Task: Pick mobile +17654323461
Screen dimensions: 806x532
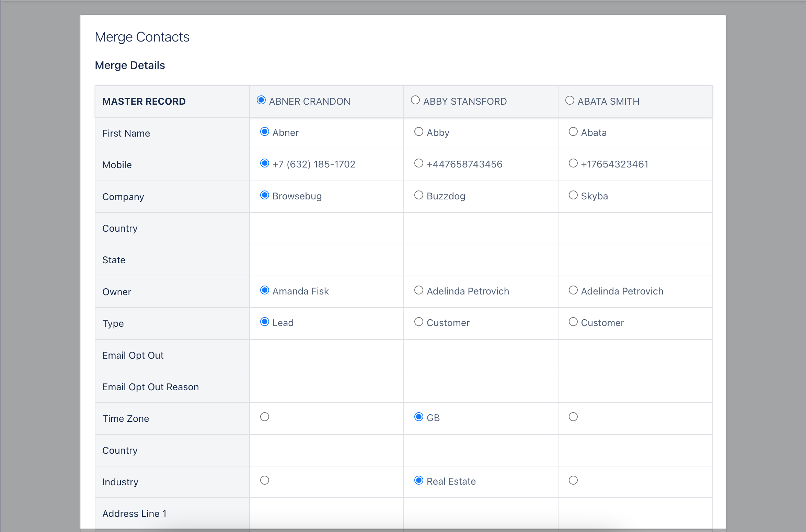Action: tap(573, 163)
